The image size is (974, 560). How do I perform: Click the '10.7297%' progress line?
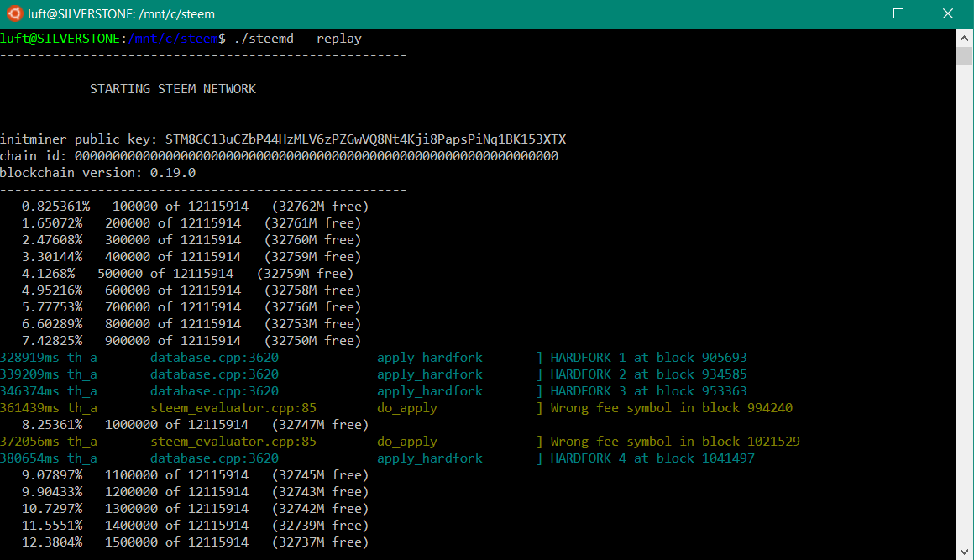[195, 509]
